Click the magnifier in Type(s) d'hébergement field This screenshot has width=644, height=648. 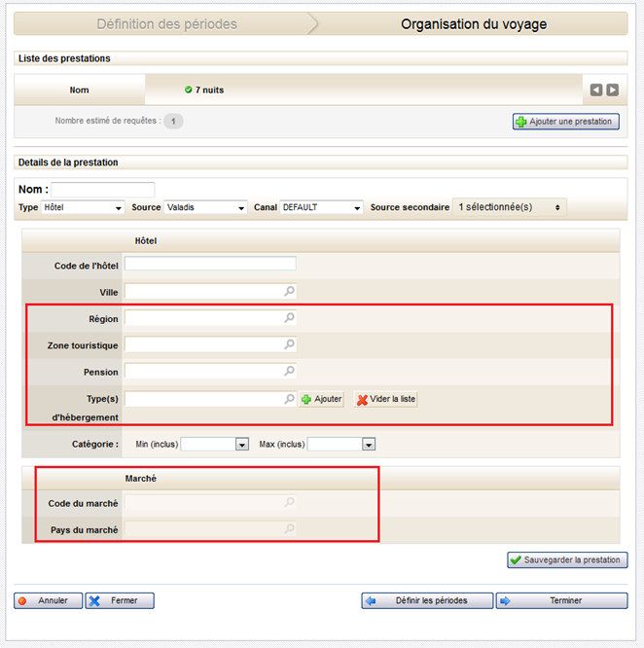289,399
